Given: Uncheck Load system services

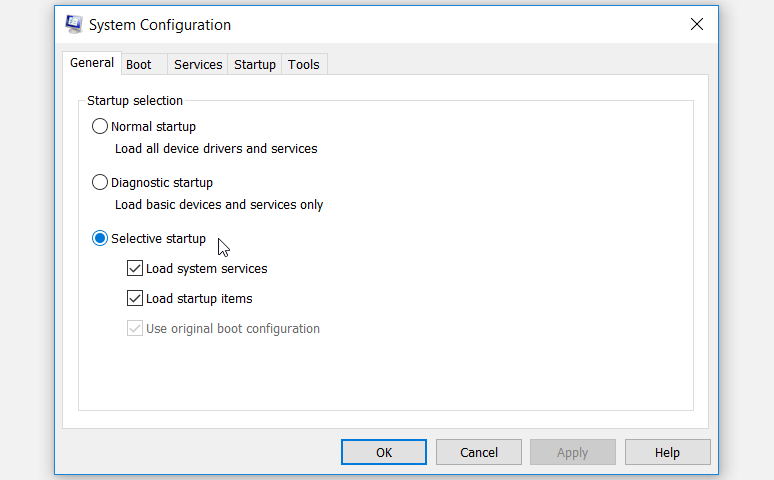Looking at the screenshot, I should click(135, 269).
